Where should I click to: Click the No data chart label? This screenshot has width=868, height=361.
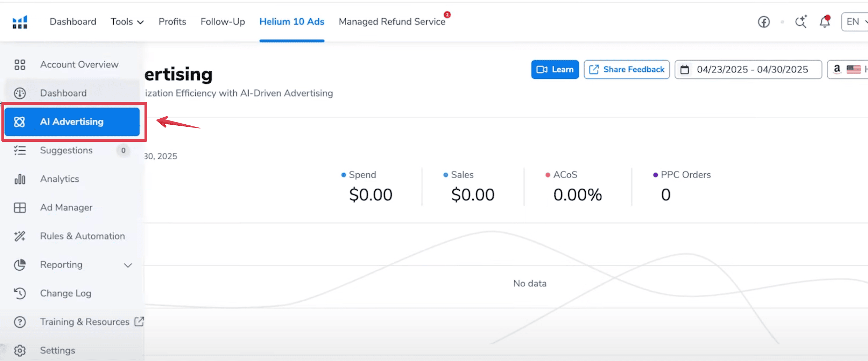pyautogui.click(x=530, y=283)
